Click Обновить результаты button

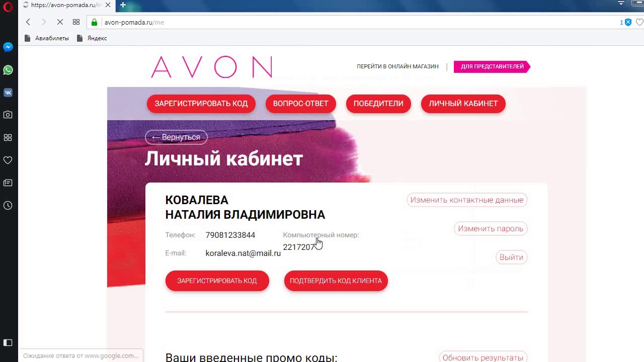(483, 357)
